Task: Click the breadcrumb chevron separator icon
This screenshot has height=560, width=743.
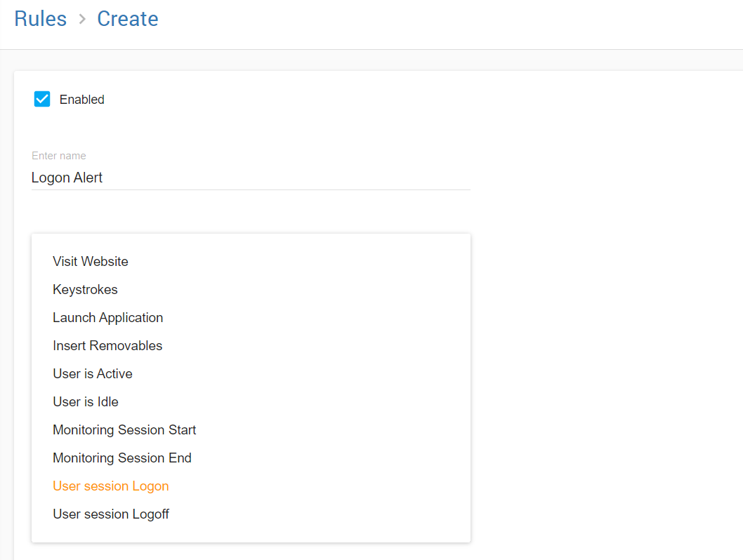Action: pyautogui.click(x=82, y=20)
